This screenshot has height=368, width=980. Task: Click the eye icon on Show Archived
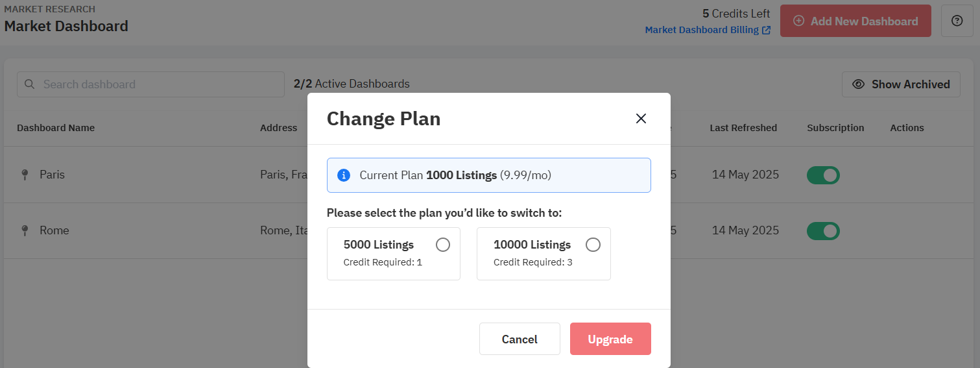[858, 84]
